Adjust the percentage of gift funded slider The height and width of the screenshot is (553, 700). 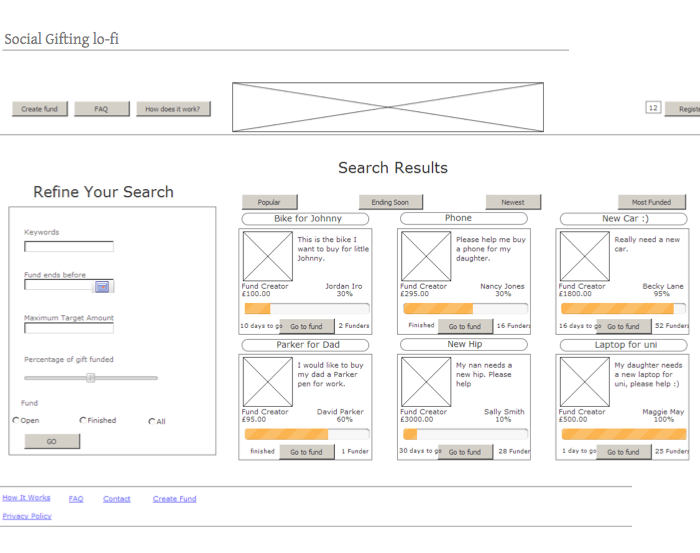90,378
